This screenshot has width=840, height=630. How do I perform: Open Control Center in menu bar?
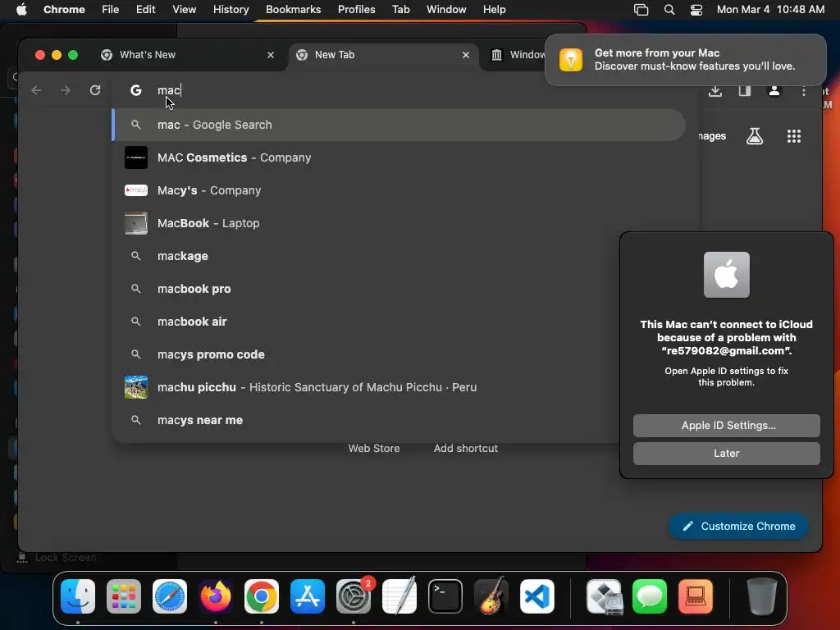click(696, 10)
